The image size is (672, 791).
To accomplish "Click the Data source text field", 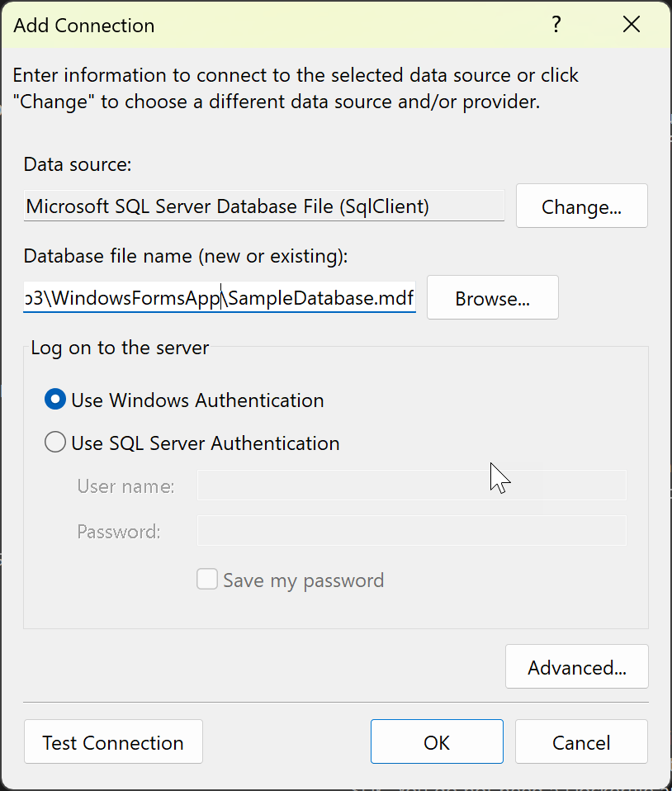I will pos(264,206).
